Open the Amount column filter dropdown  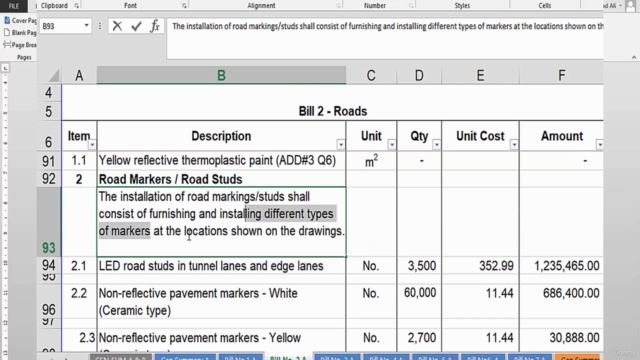click(600, 144)
